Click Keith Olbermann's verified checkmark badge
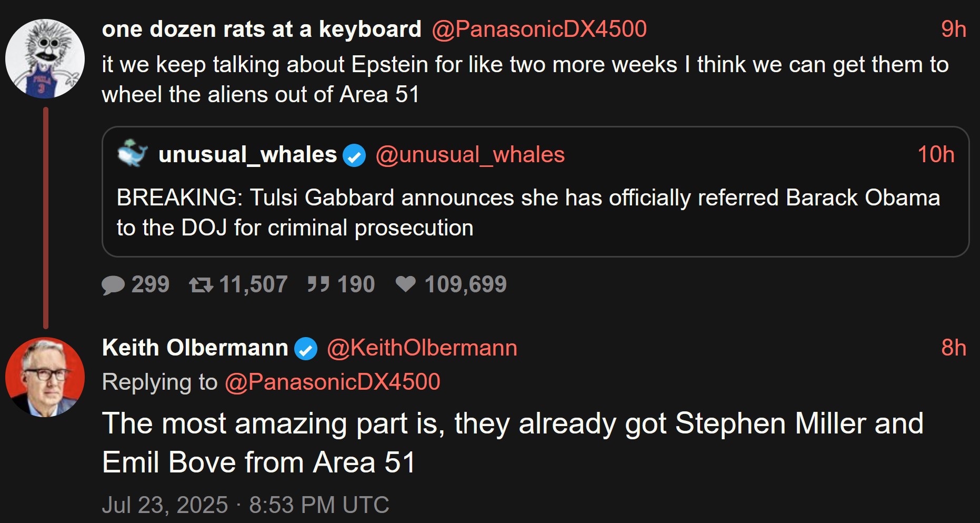Image resolution: width=980 pixels, height=523 pixels. pos(306,349)
